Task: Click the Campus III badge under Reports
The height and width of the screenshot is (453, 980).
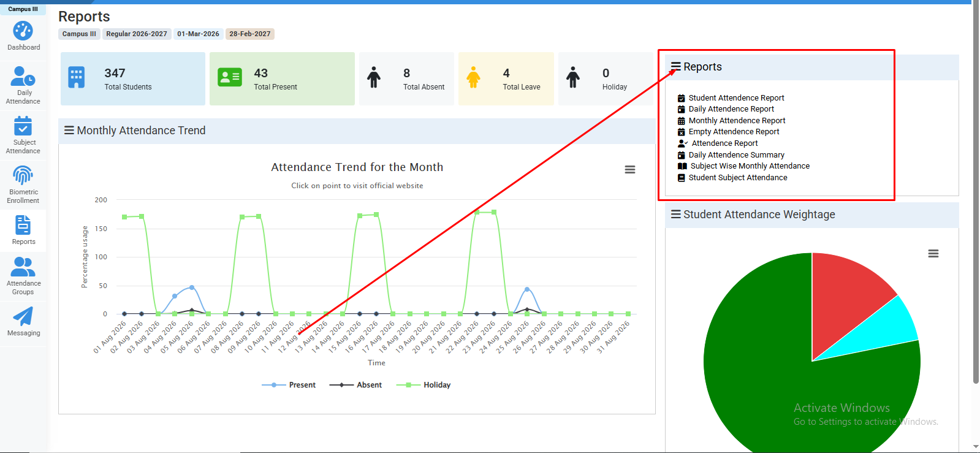Action: pos(79,34)
